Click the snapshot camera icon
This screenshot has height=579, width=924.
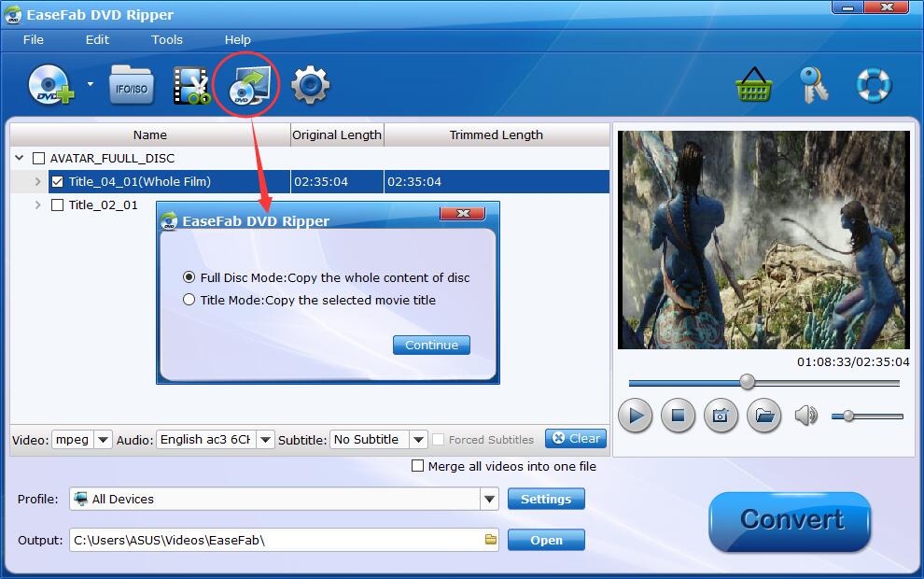click(x=721, y=416)
